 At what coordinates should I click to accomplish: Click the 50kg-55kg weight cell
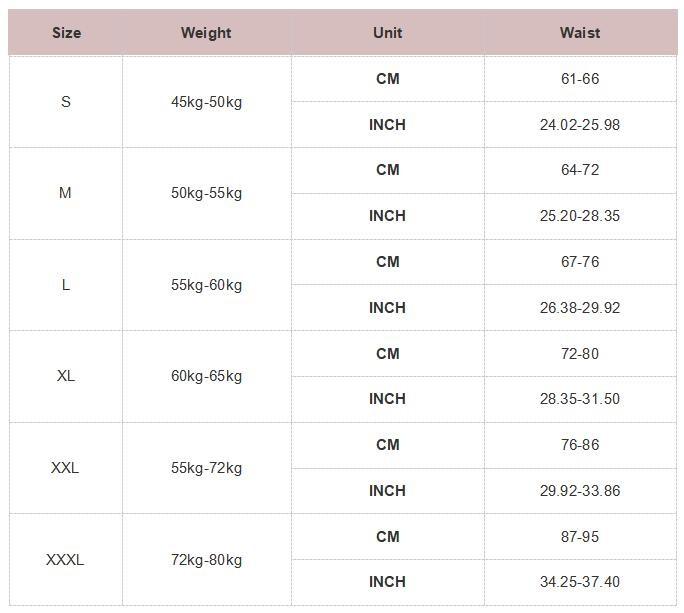coord(206,193)
